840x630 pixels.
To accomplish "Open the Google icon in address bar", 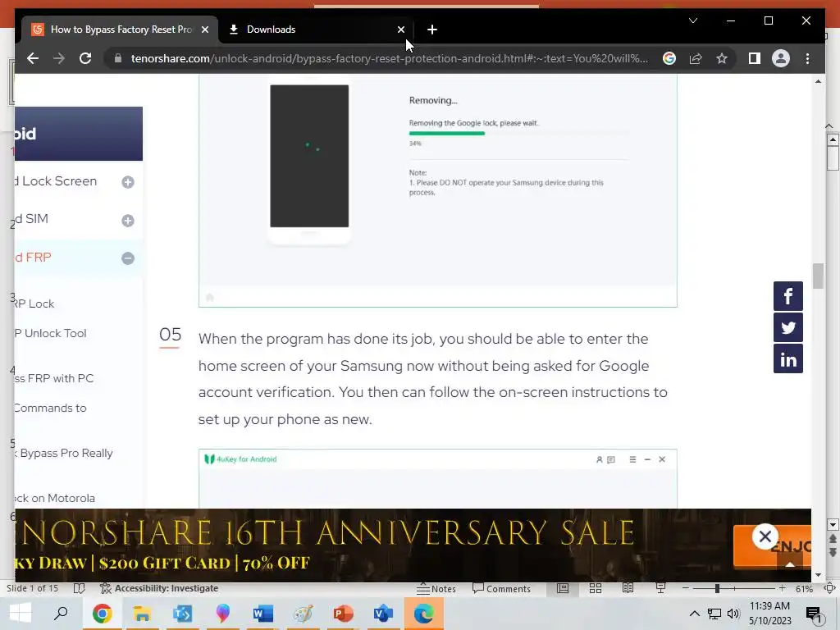I will (669, 58).
